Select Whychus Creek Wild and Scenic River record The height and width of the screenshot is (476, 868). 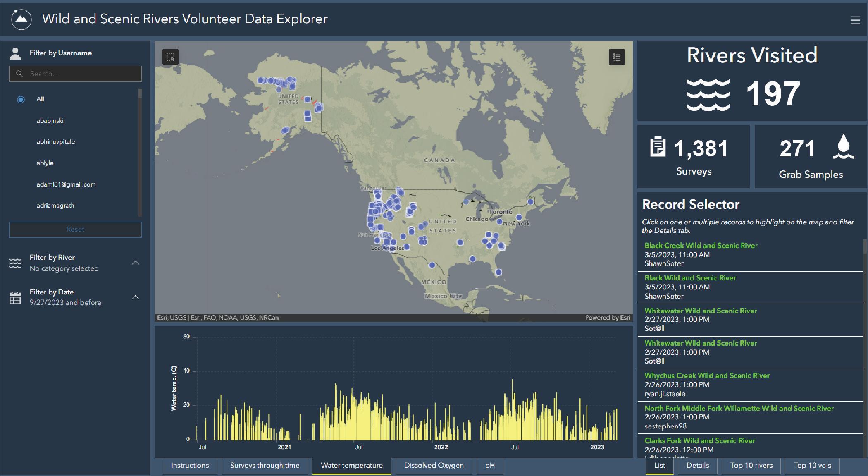click(707, 376)
